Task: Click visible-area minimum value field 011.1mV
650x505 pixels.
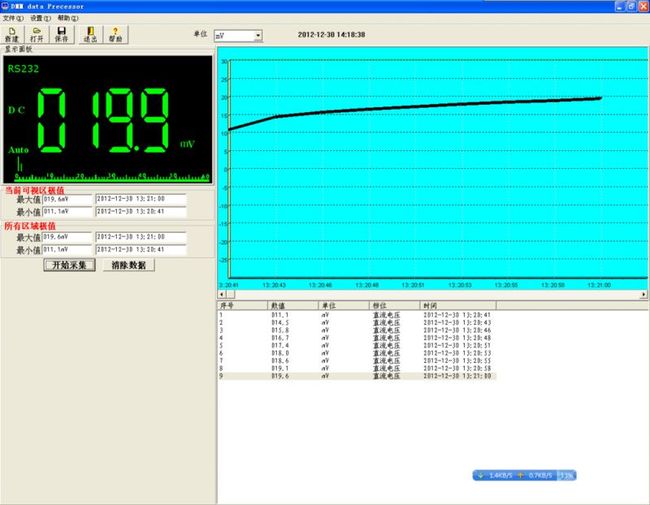Action: [67, 212]
